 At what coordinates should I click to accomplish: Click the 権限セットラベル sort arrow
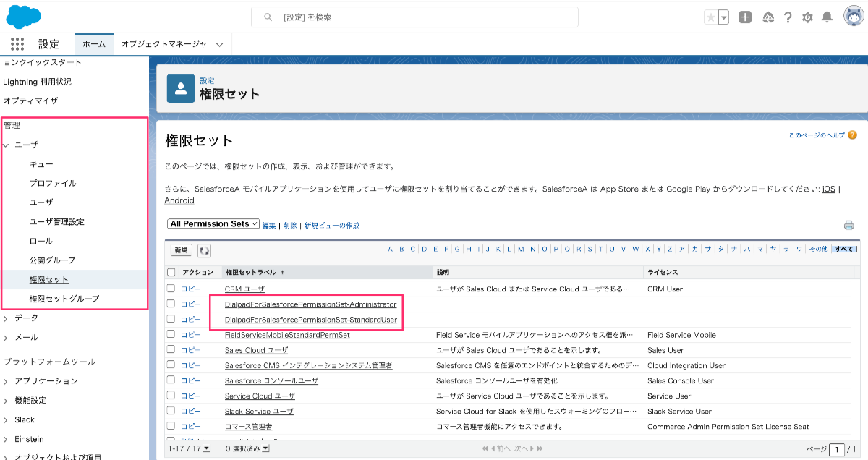pos(282,273)
